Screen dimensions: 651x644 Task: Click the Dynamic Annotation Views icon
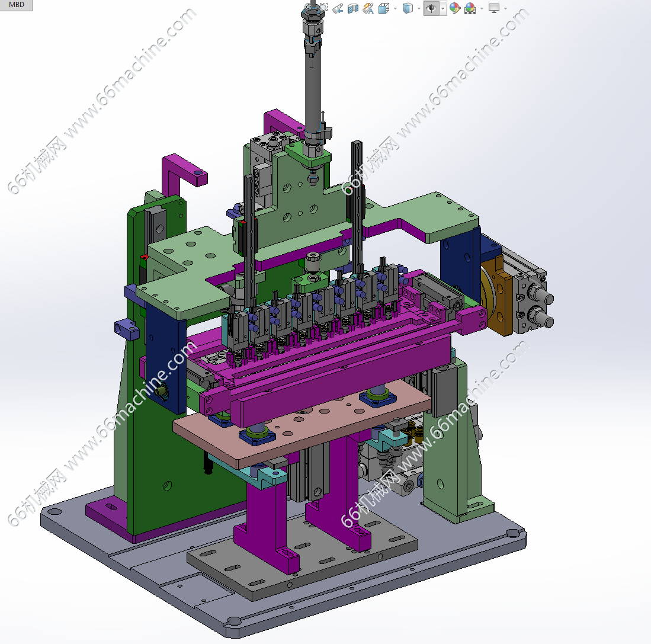[x=368, y=8]
